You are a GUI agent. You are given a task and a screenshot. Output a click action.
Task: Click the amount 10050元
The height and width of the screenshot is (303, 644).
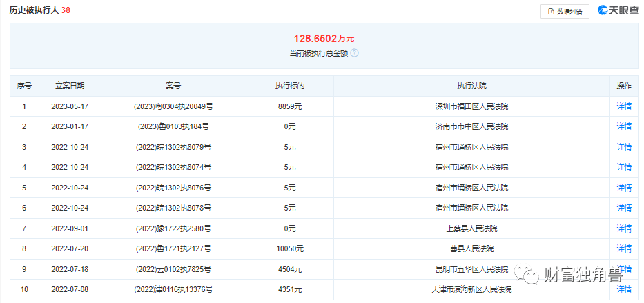pos(289,248)
